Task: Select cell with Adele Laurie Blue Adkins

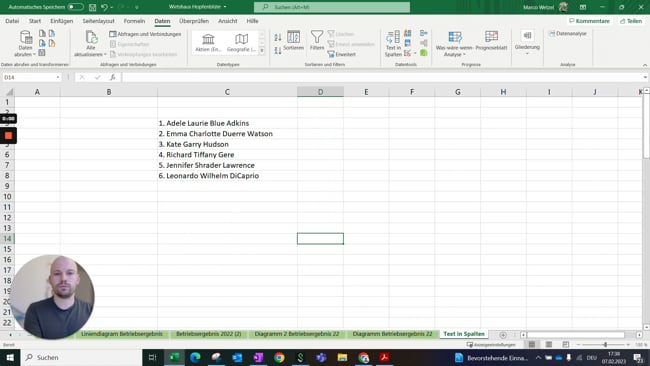Action: coord(227,123)
